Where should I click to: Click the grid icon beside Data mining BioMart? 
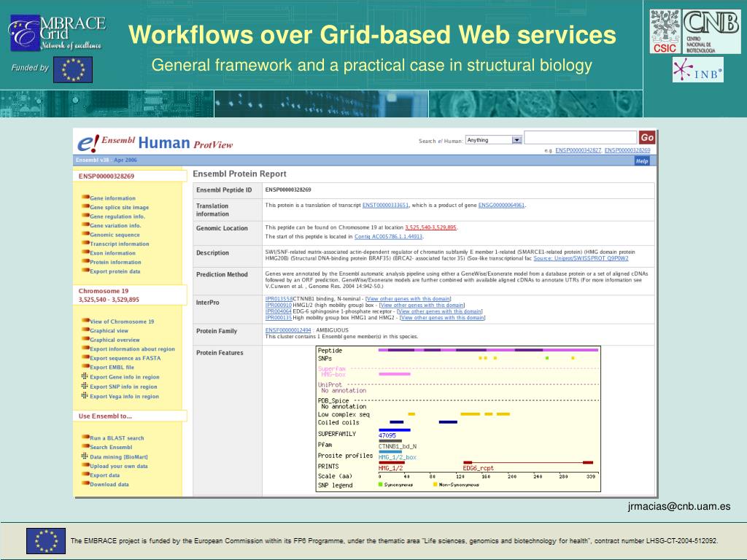point(85,456)
